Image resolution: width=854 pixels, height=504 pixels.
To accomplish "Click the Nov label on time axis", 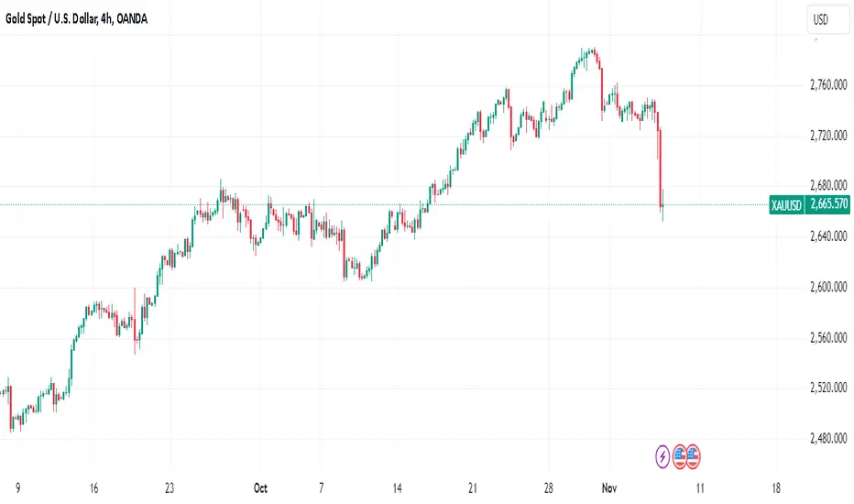I will (609, 488).
